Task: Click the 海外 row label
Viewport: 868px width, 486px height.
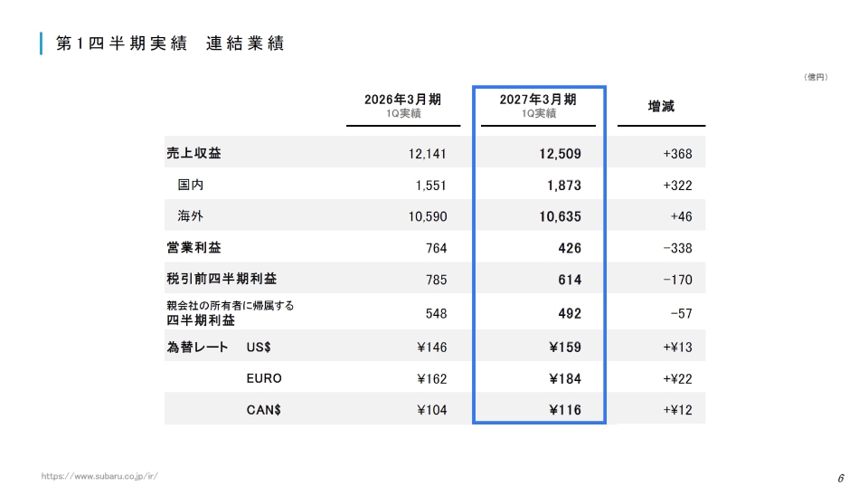Action: click(191, 216)
